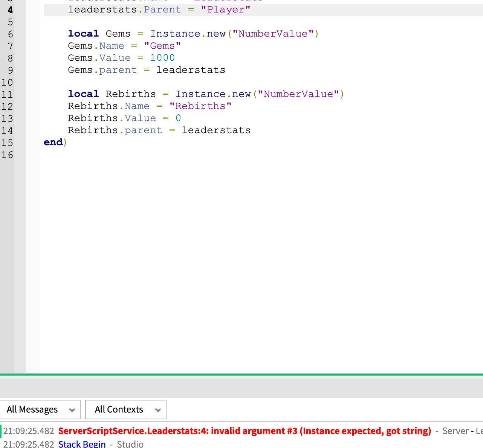Click the Server context label in output
Screen dimensions: 483x448
pyautogui.click(x=455, y=431)
